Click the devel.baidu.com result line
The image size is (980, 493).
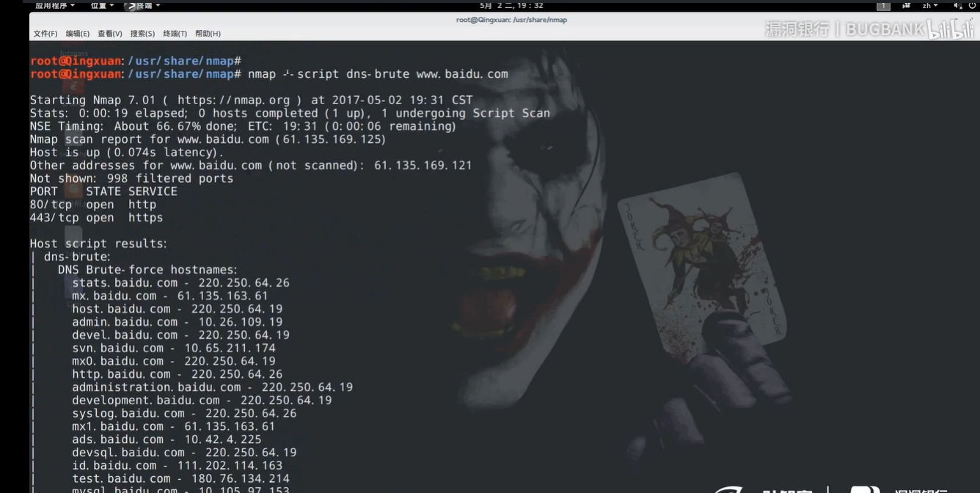[180, 335]
